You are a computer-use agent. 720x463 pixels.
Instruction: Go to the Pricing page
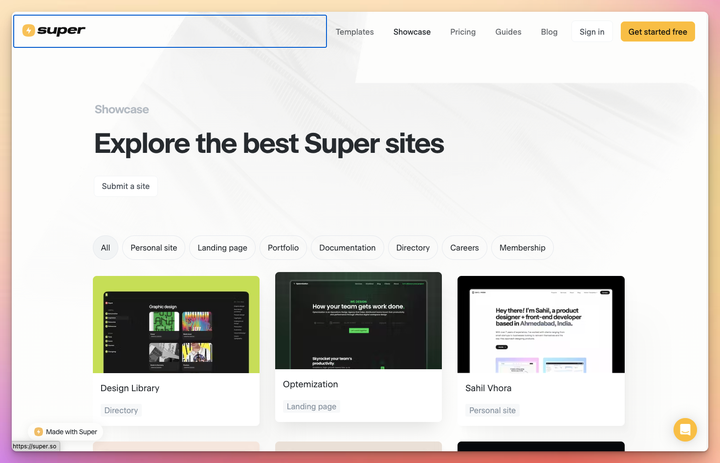click(x=463, y=32)
